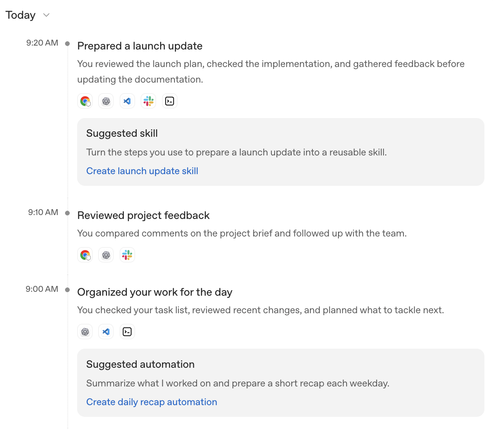
Task: Select the 9:20 AM timeline marker dot
Action: [x=67, y=44]
